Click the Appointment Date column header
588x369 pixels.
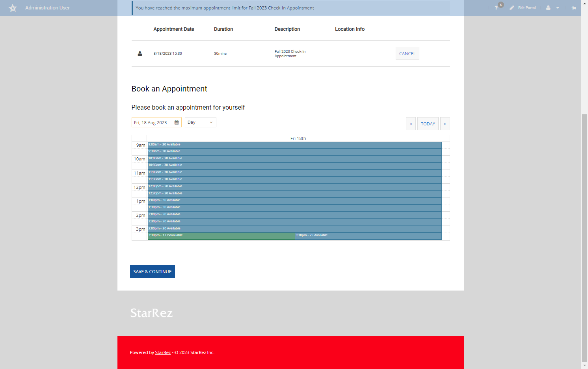click(174, 29)
